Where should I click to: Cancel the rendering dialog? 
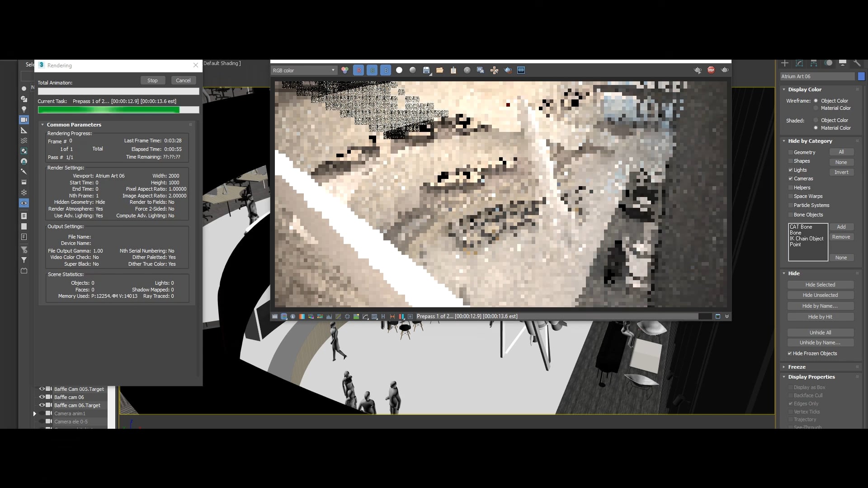pos(183,80)
